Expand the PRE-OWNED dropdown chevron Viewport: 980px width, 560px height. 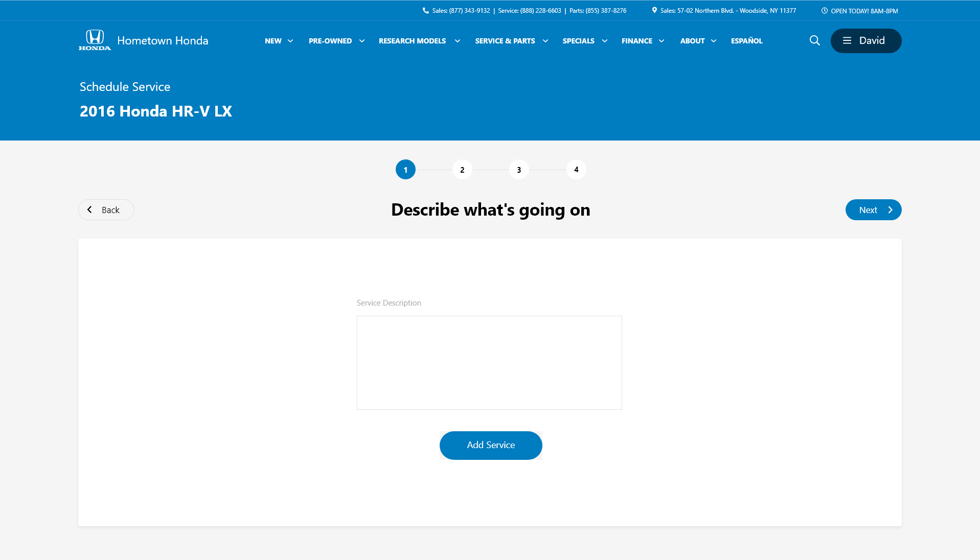(x=362, y=41)
